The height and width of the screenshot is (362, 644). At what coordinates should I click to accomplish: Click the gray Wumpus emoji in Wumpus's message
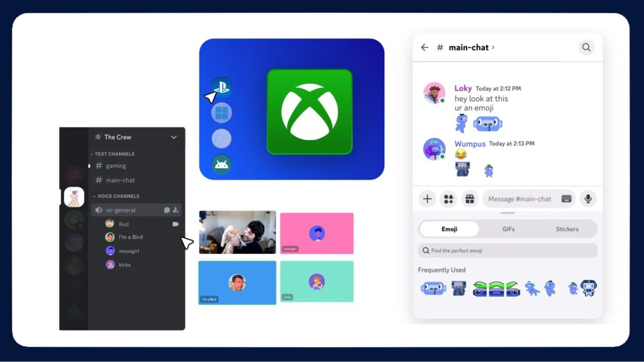coord(462,169)
